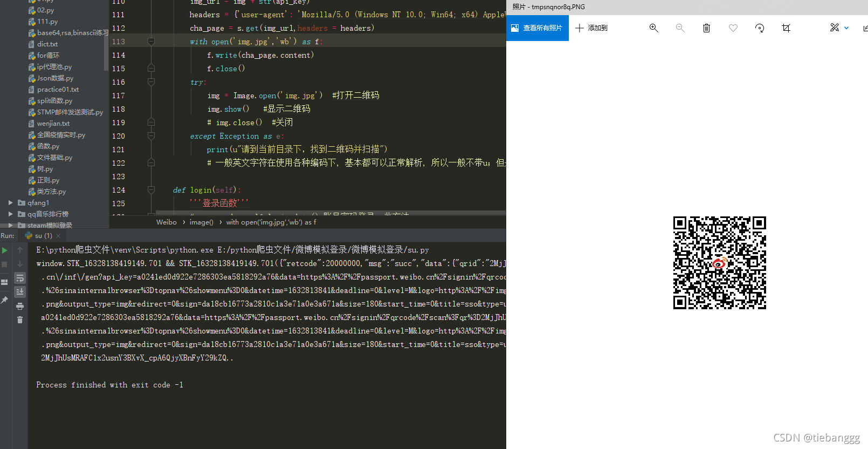The height and width of the screenshot is (449, 868).
Task: Pin the Run tab
Action: pos(5,300)
